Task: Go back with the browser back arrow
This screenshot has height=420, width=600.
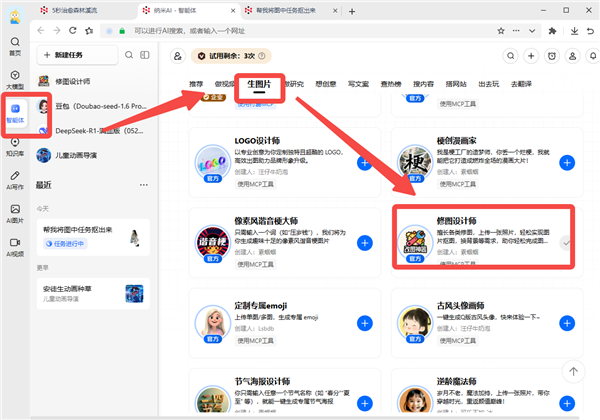Action: coord(41,31)
